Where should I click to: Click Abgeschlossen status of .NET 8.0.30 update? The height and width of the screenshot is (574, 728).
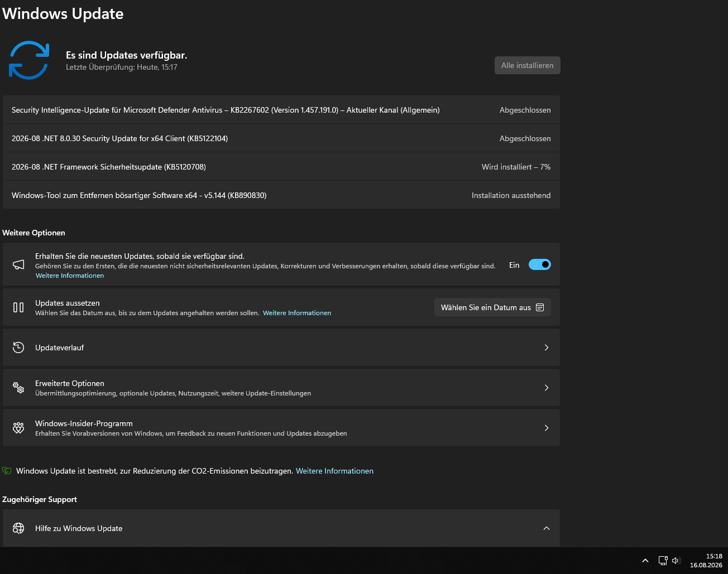(x=525, y=138)
